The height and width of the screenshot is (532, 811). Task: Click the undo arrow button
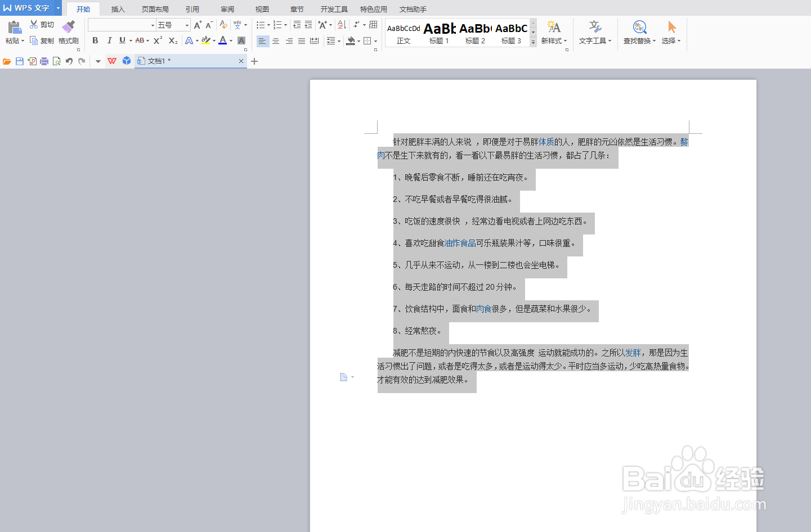point(68,61)
